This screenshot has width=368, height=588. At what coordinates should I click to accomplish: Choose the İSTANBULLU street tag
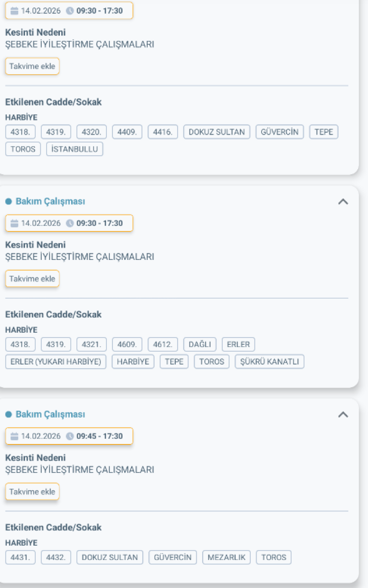(x=75, y=149)
